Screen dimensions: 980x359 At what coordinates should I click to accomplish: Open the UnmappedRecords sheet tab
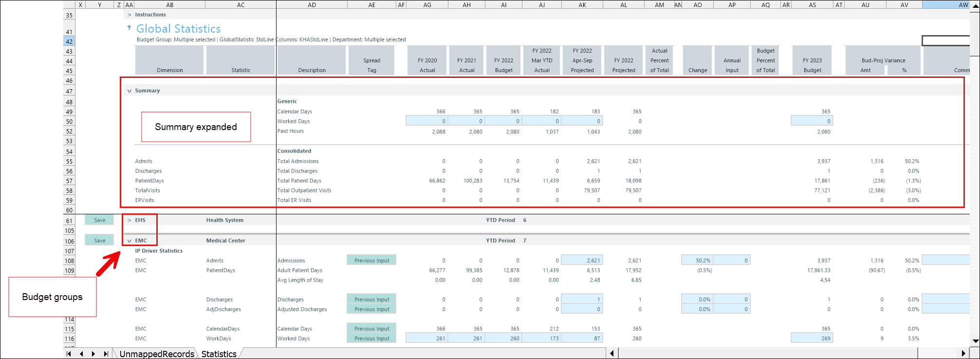156,354
